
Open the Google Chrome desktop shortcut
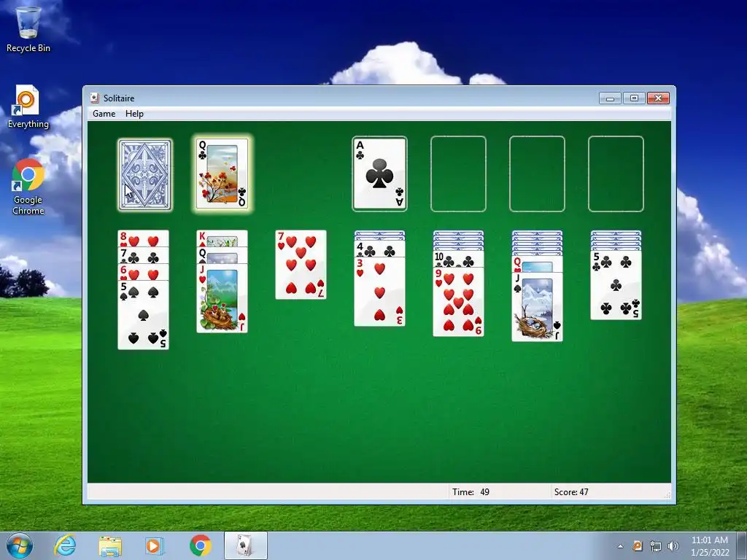point(28,187)
